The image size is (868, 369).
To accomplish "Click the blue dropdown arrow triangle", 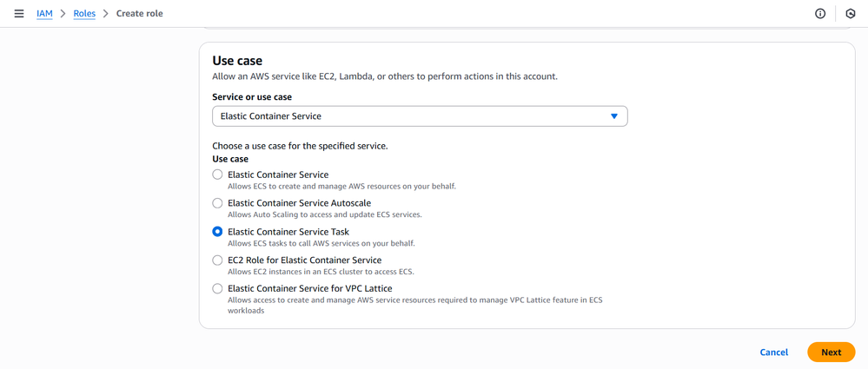I will tap(613, 116).
